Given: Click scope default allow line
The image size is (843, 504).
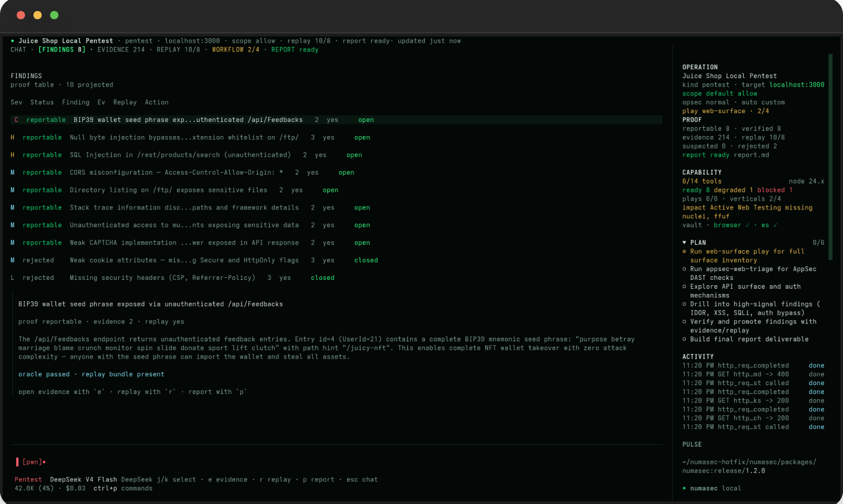Looking at the screenshot, I should tap(720, 94).
